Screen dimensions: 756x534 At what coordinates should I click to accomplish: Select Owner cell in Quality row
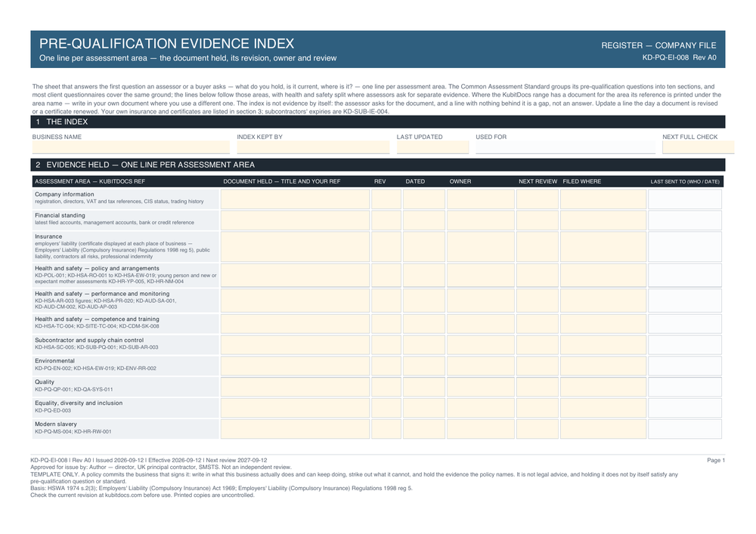tap(481, 387)
